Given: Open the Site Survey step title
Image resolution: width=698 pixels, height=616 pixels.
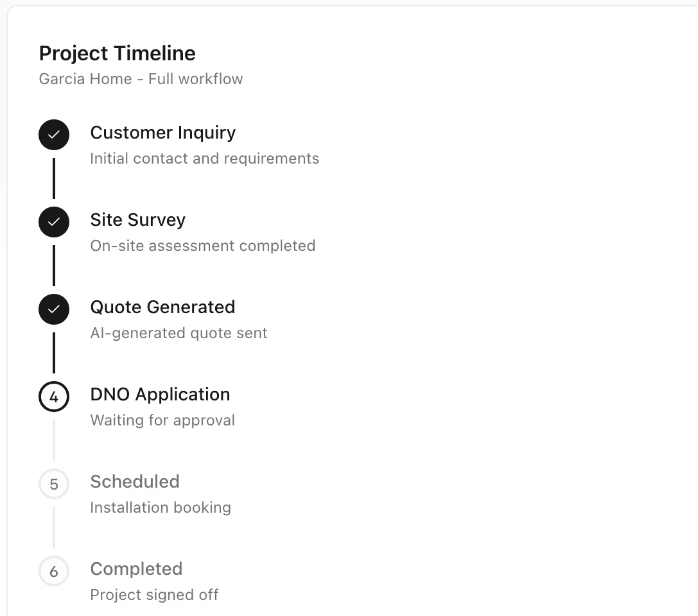Looking at the screenshot, I should point(137,220).
